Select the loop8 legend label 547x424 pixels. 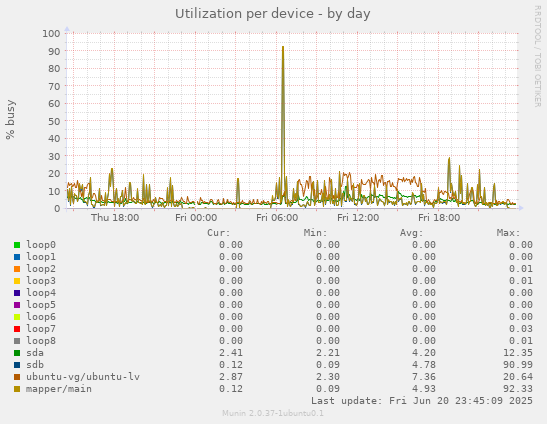(x=41, y=341)
